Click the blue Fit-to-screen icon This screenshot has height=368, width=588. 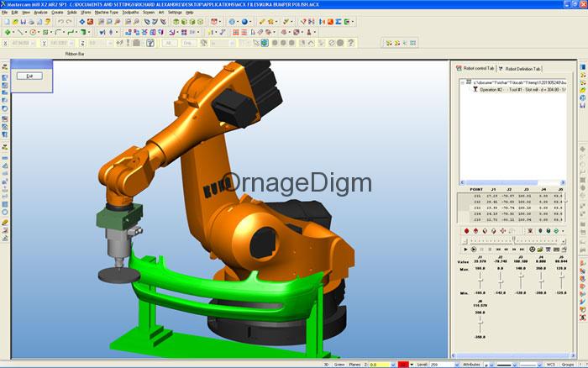(82, 22)
